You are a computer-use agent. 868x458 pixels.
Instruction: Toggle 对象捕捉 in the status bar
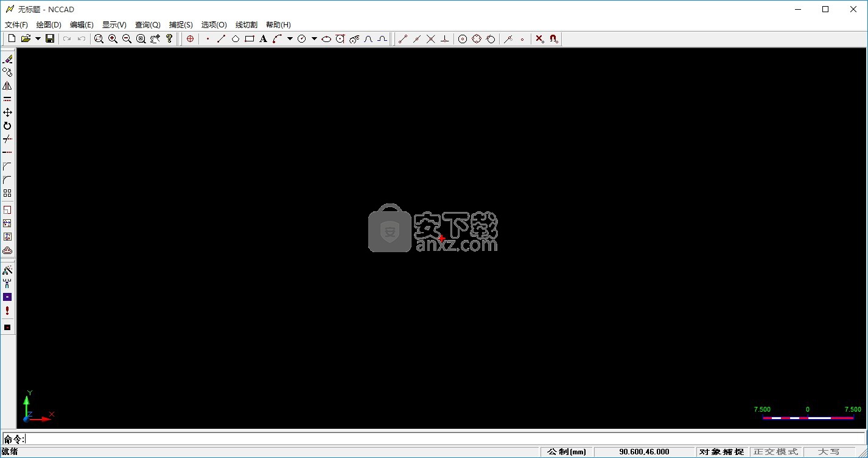click(x=721, y=452)
